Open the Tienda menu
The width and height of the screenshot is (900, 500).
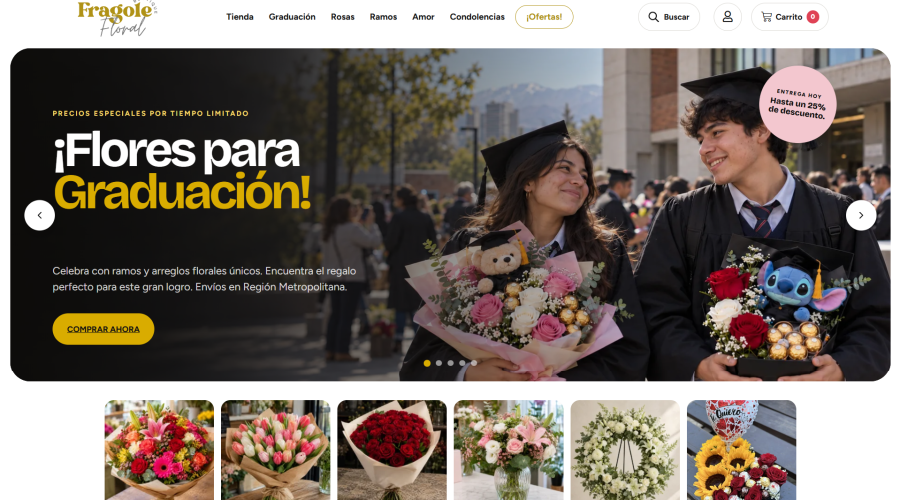(x=239, y=17)
